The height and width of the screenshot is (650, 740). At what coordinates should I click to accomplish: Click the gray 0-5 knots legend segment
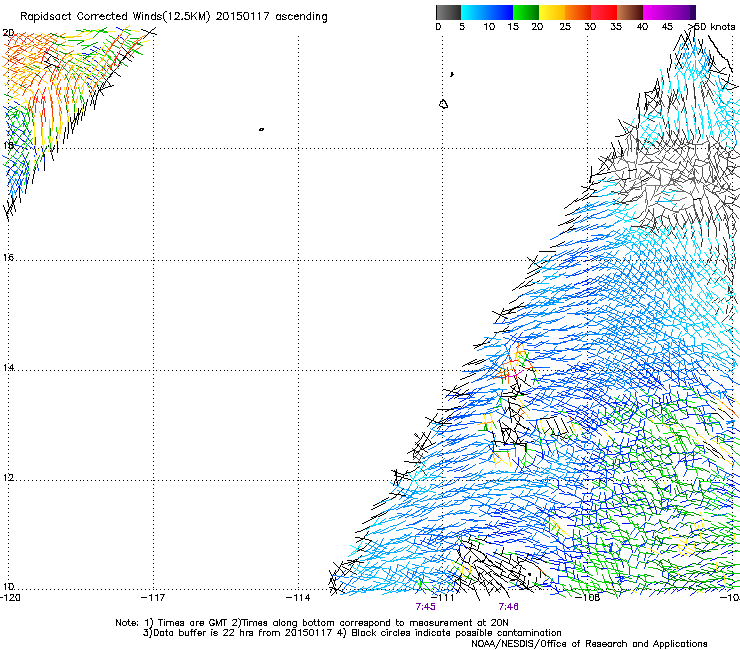coord(448,12)
